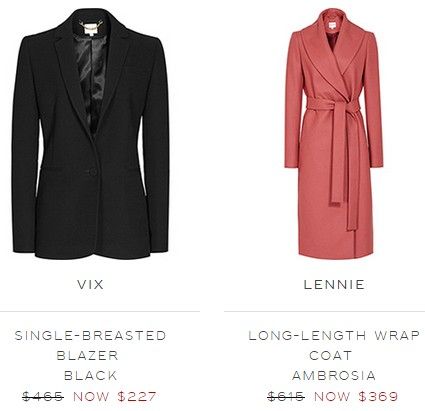Screen dimensions: 425x411
Task: Open the black Vix blazer product image
Action: pos(91,133)
